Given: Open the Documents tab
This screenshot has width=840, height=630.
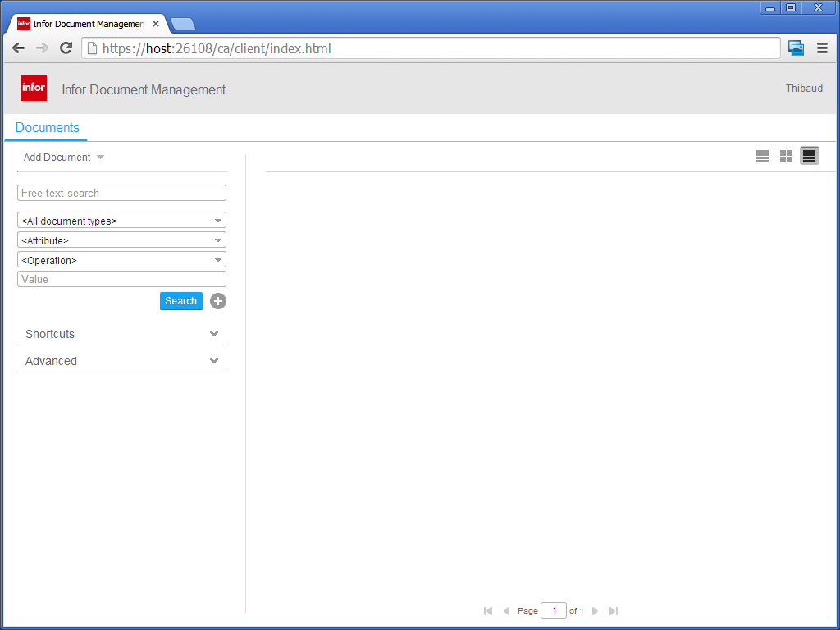Looking at the screenshot, I should coord(48,128).
